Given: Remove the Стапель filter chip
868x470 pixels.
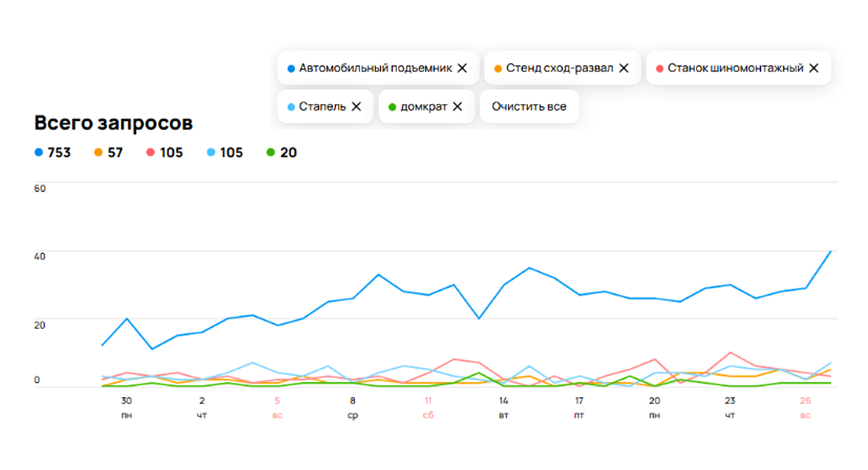Looking at the screenshot, I should (356, 106).
